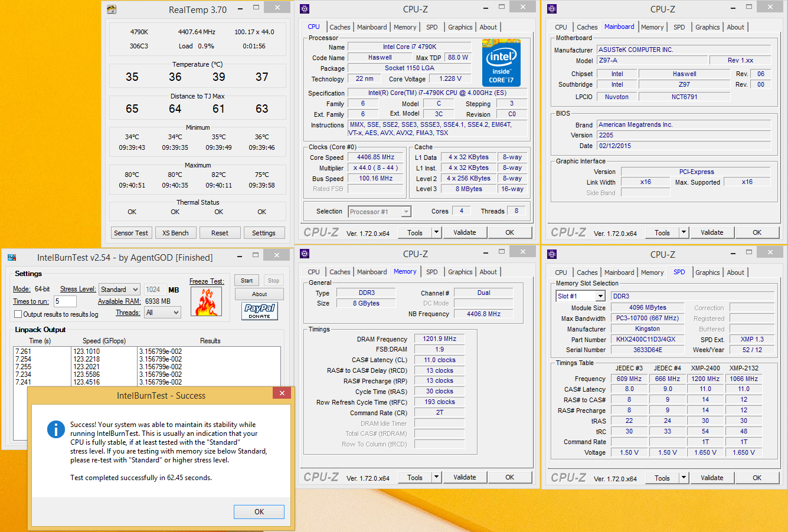
Task: Click the CPU-Z Mainboard window title icon
Action: 552,9
